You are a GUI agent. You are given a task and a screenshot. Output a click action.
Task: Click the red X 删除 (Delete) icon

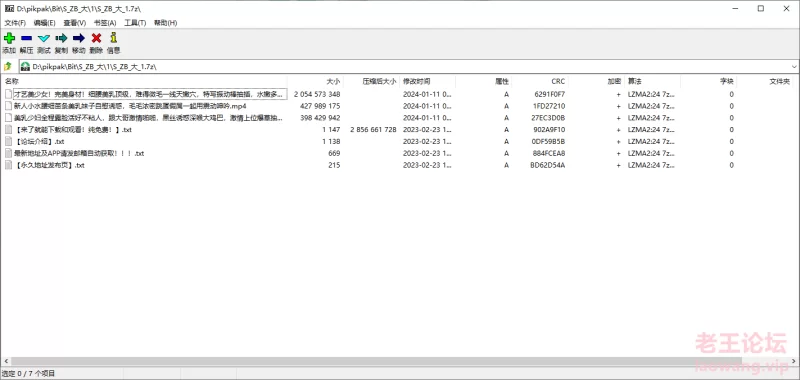pos(96,38)
